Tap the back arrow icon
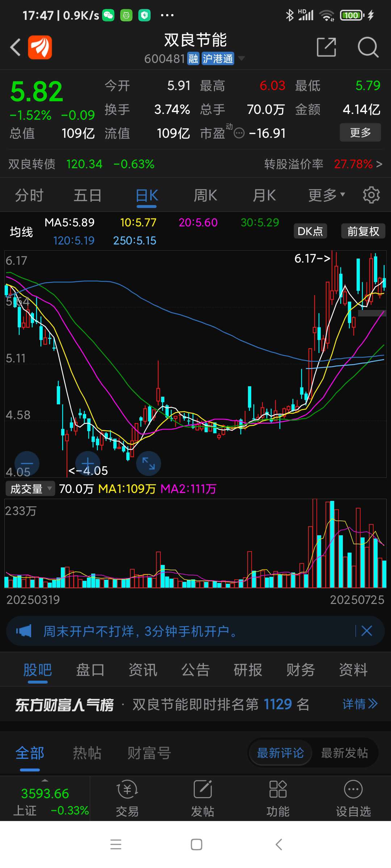Viewport: 391px width, 868px height. coord(15,47)
